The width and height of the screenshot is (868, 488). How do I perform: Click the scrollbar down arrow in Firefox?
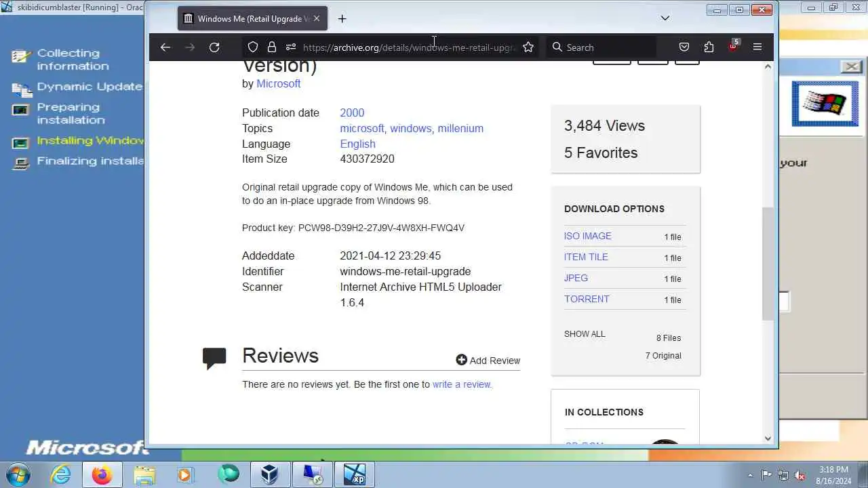768,438
